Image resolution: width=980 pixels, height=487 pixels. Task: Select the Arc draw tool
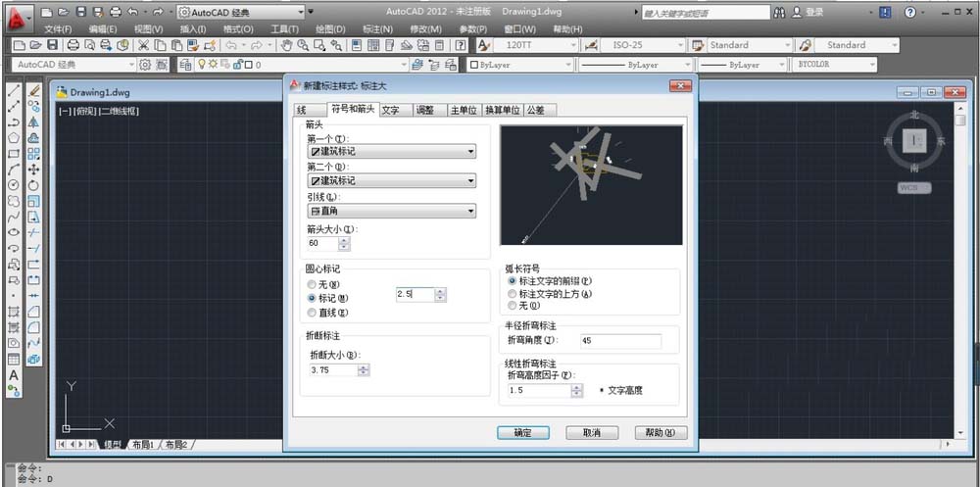tap(13, 170)
